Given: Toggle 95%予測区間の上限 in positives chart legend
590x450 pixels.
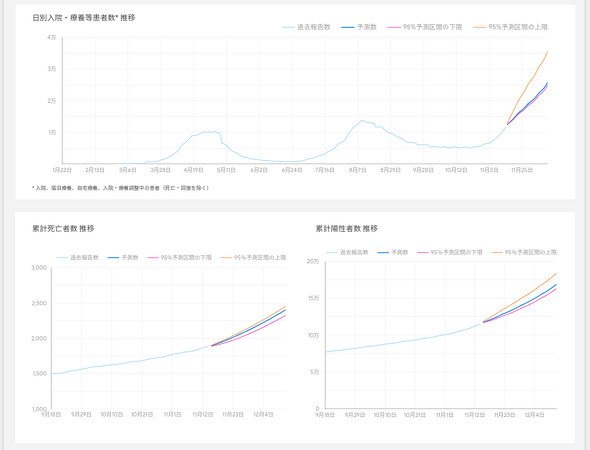Looking at the screenshot, I should point(524,252).
